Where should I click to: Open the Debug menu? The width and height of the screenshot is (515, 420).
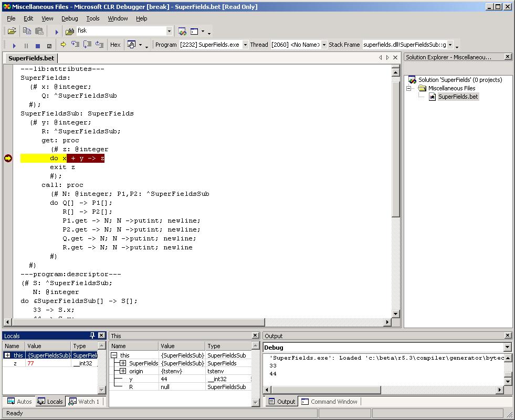tap(69, 18)
